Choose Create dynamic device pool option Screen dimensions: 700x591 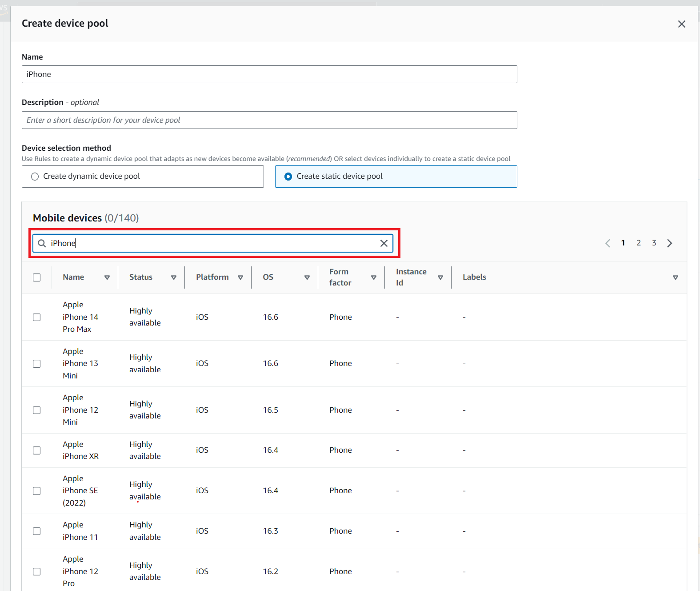click(35, 177)
